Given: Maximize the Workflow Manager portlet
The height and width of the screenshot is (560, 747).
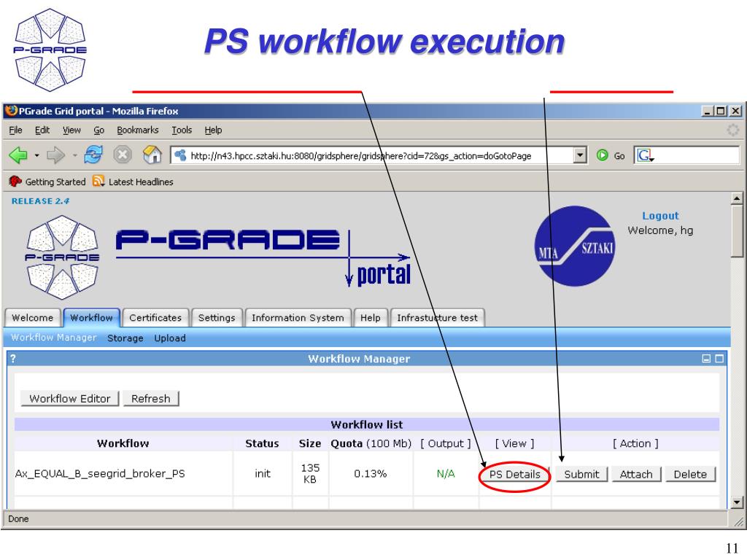Looking at the screenshot, I should tap(719, 359).
